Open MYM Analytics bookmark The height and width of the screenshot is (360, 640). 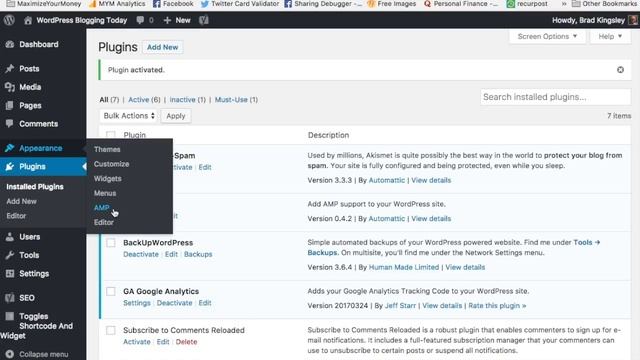point(117,4)
